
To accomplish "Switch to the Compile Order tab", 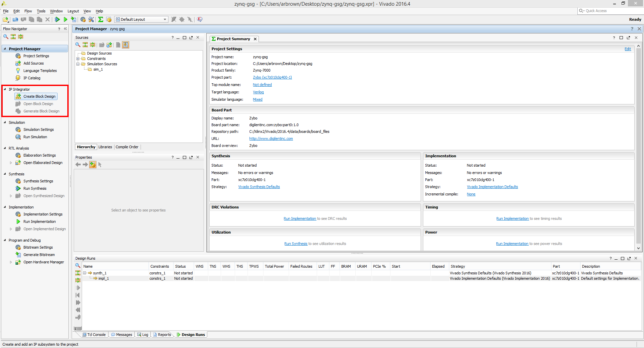I will click(x=127, y=147).
